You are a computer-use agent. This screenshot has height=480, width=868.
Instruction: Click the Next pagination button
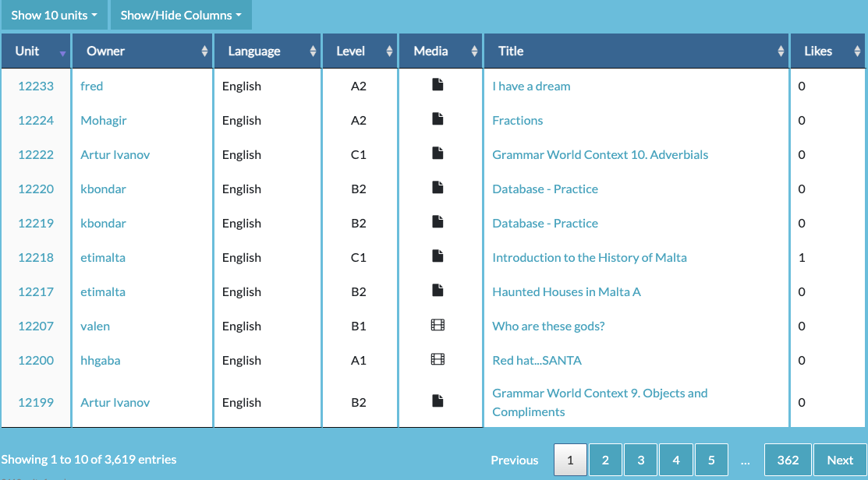[840, 460]
